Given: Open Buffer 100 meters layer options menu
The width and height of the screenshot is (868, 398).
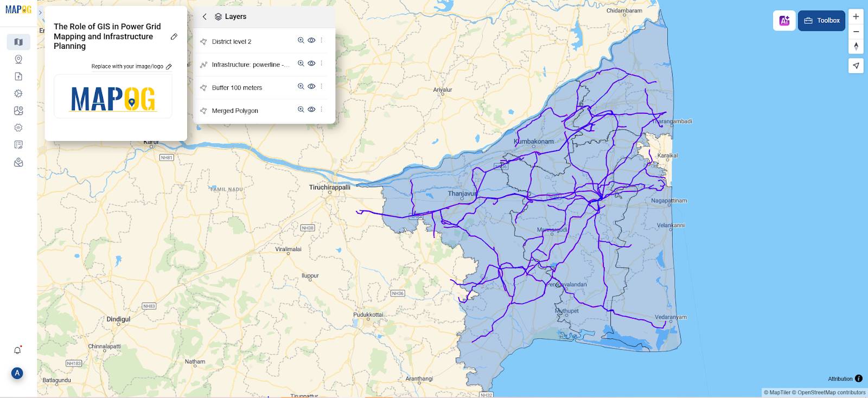Looking at the screenshot, I should (x=322, y=86).
